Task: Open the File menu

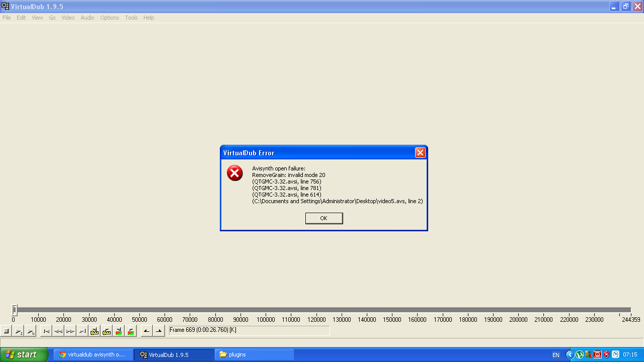Action: 7,18
